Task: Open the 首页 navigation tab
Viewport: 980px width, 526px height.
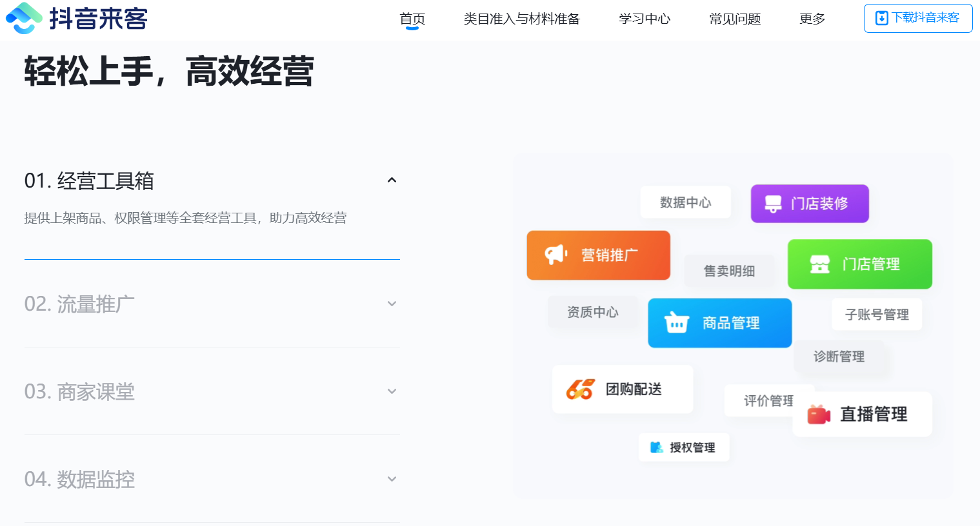Action: [x=412, y=19]
